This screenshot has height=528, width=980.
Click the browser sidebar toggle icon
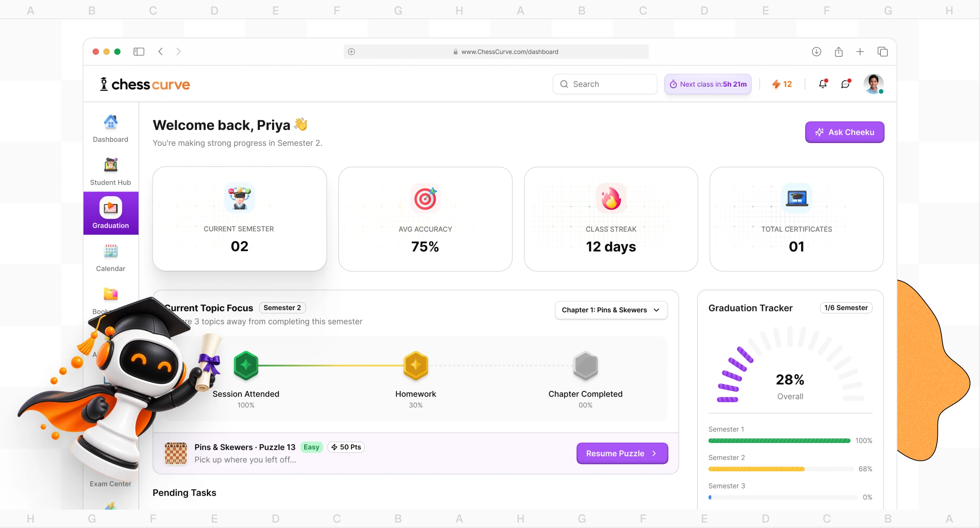coord(139,51)
